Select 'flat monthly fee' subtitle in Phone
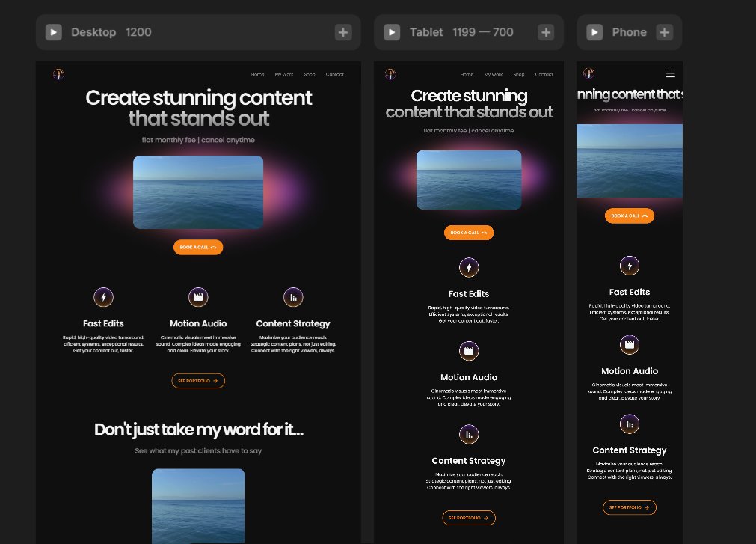The height and width of the screenshot is (544, 756). click(629, 110)
